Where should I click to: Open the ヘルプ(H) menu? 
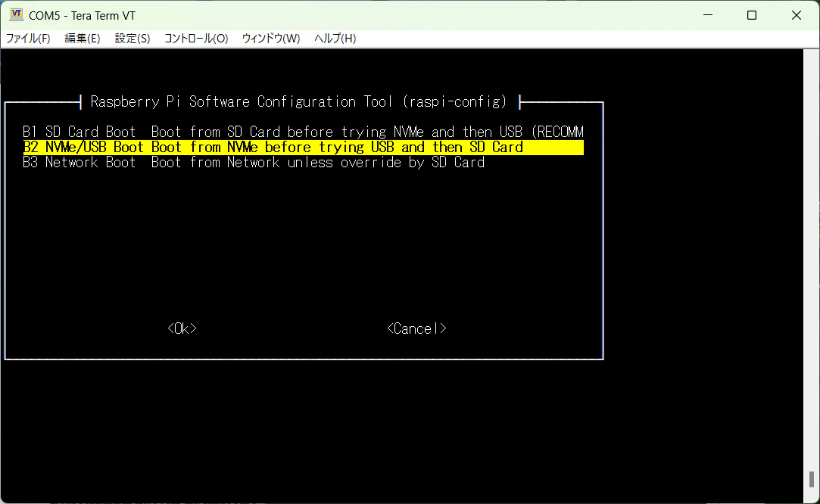[x=335, y=38]
